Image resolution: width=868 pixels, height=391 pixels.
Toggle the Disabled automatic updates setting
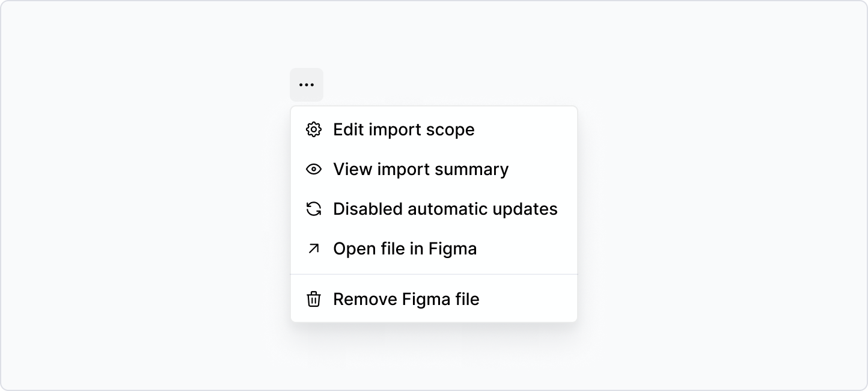click(445, 209)
